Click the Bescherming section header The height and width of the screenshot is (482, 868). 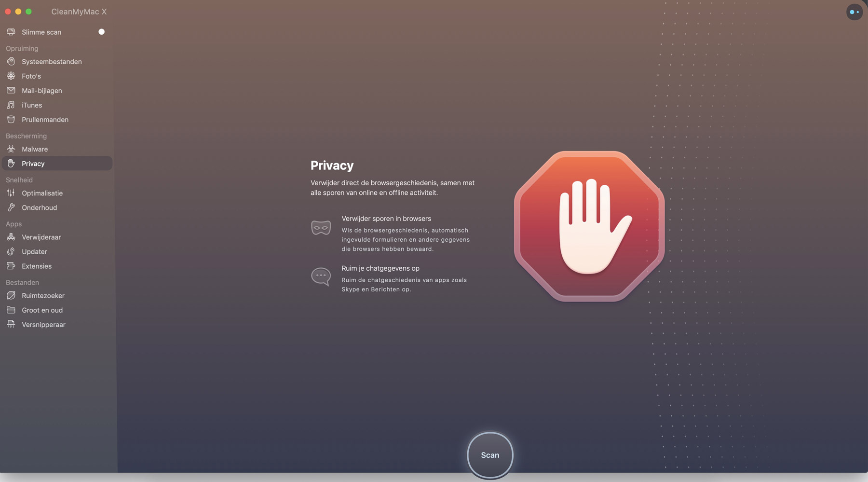coord(26,136)
